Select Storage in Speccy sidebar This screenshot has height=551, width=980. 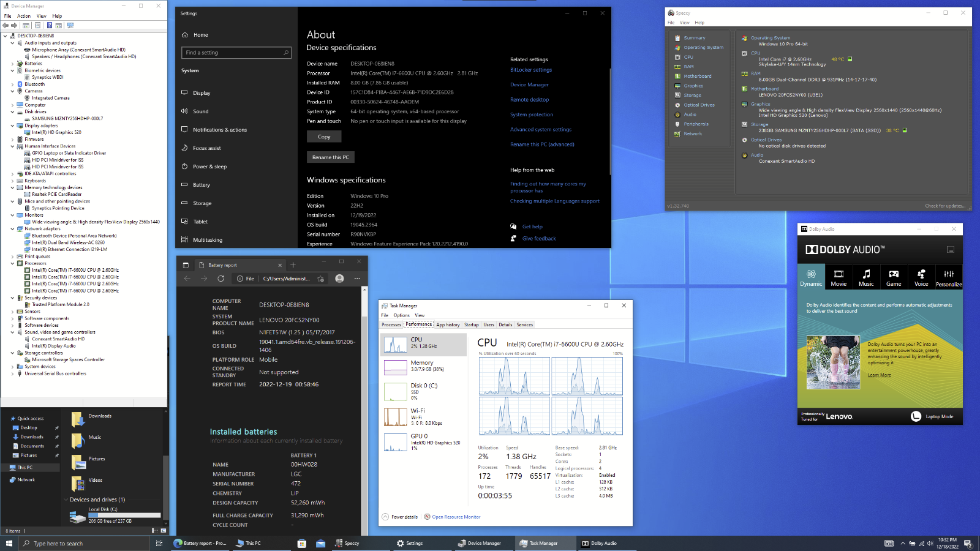click(693, 96)
